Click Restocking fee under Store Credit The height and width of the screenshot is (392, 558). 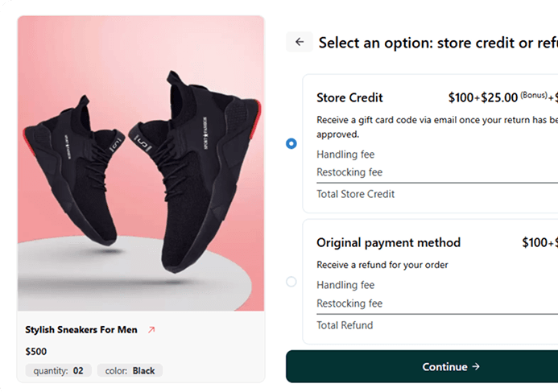[x=349, y=172]
